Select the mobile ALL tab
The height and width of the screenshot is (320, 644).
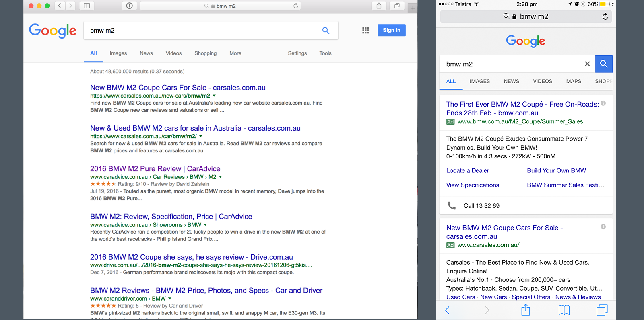click(x=451, y=81)
